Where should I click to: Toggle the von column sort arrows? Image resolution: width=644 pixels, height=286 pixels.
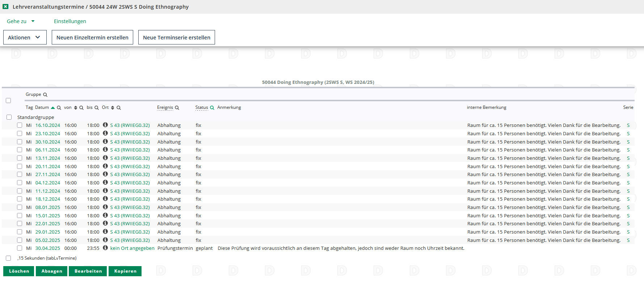[76, 108]
